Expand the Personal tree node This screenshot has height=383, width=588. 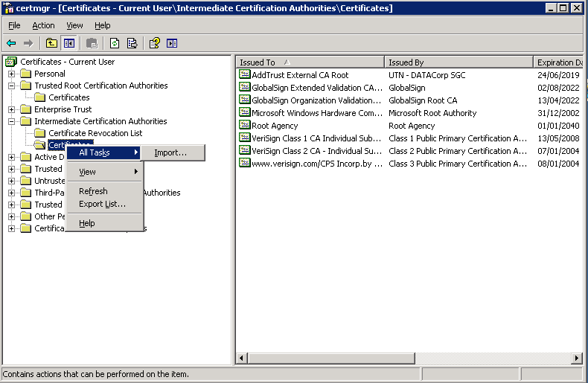(12, 74)
